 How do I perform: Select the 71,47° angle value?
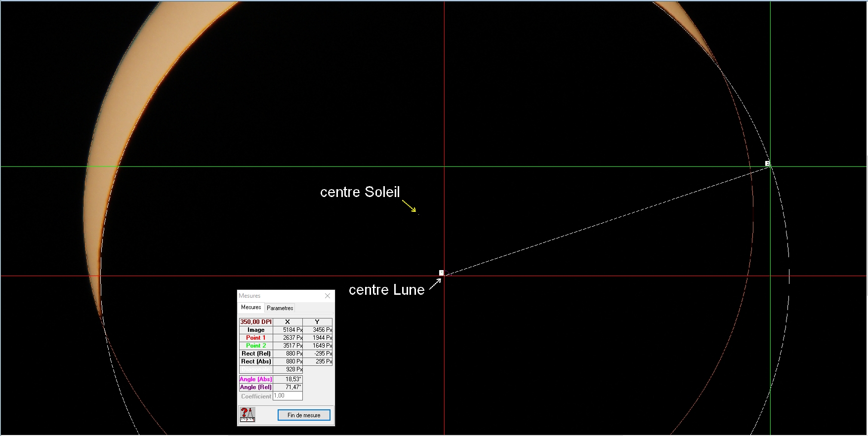point(288,387)
